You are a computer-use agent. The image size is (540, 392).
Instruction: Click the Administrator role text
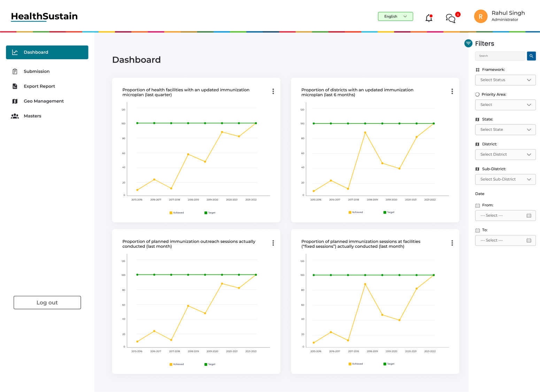tap(505, 20)
